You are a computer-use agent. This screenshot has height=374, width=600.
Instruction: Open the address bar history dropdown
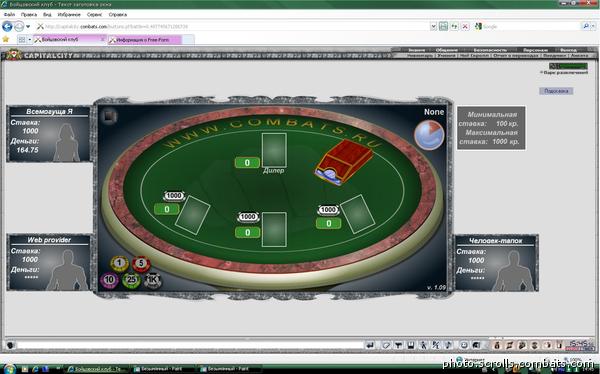tap(433, 26)
